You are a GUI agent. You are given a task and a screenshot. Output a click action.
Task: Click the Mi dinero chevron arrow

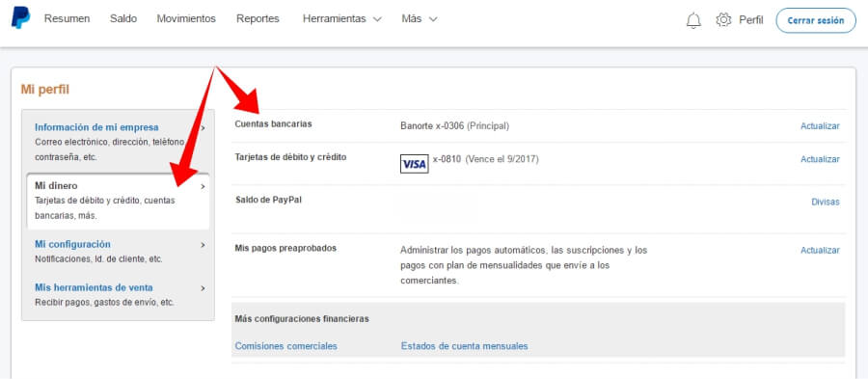pos(203,186)
